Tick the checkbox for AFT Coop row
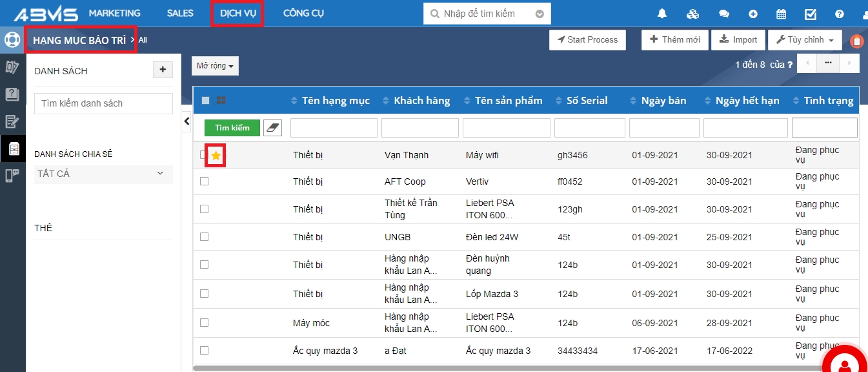 tap(204, 181)
